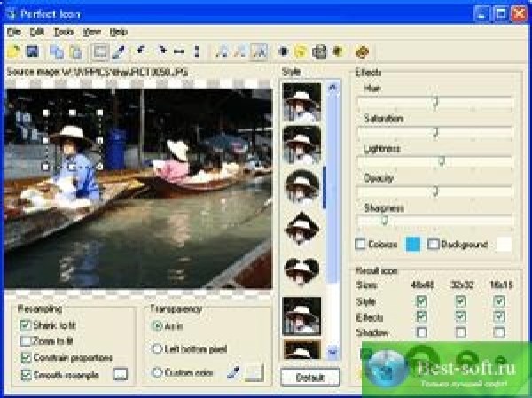Click the gray gear-like toolbar icon
Image resolution: width=532 pixels, height=398 pixels.
pos(319,52)
